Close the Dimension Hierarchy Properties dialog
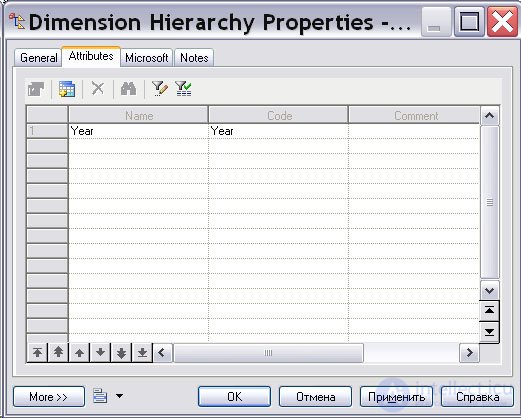The image size is (521, 418). coord(502,22)
